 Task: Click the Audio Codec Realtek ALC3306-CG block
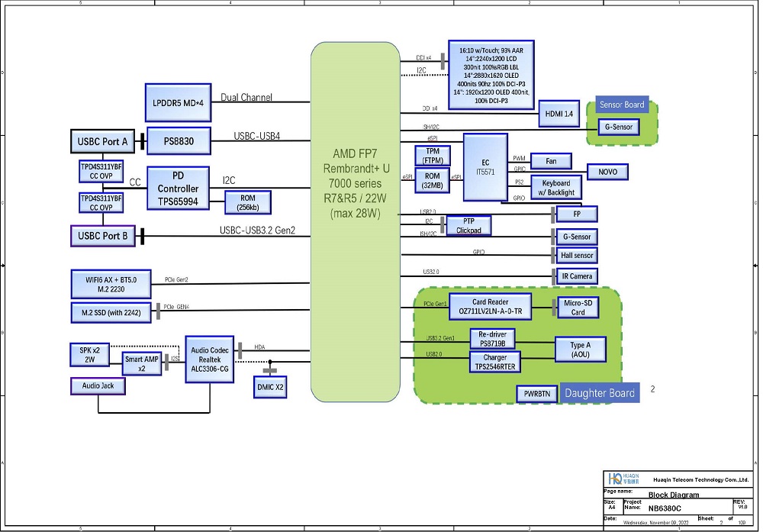[x=210, y=360]
